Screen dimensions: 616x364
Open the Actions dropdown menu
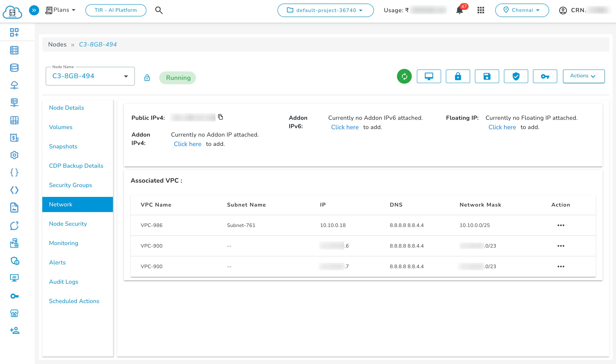[x=584, y=76]
